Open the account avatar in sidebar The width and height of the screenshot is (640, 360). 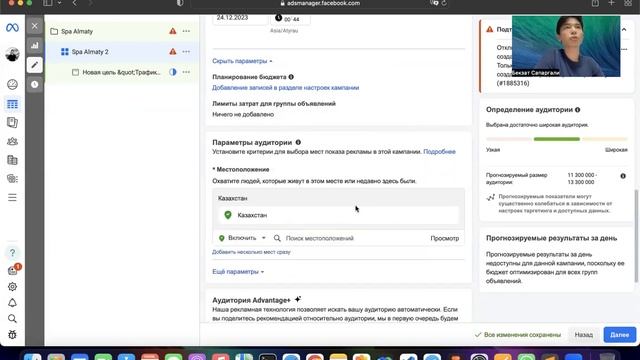12,54
